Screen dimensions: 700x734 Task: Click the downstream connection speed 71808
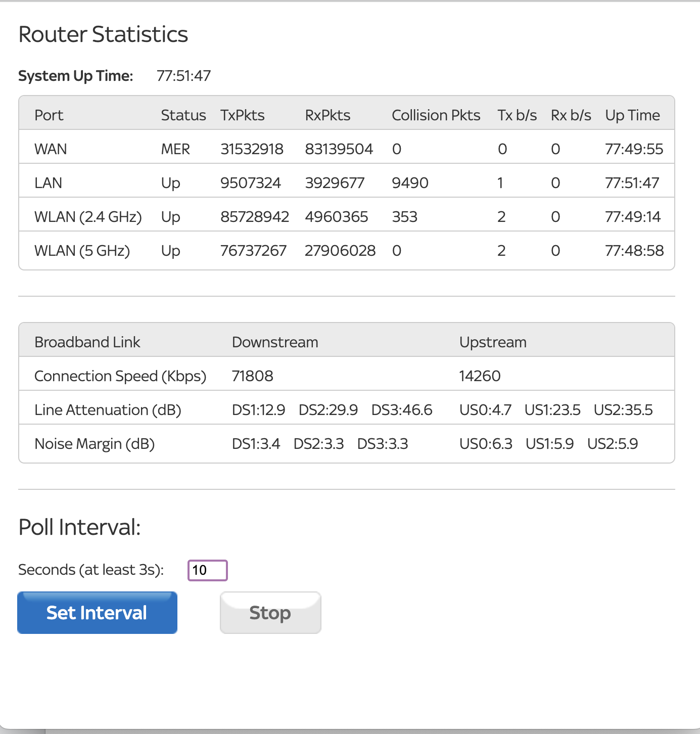point(252,376)
